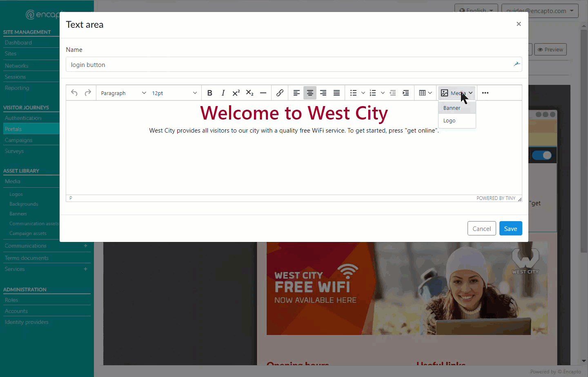Open the table insert menu
The image size is (588, 377).
(425, 93)
